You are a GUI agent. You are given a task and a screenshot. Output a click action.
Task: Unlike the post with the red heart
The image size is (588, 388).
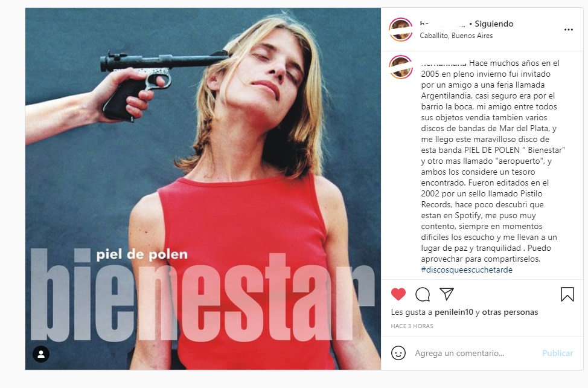coord(398,294)
